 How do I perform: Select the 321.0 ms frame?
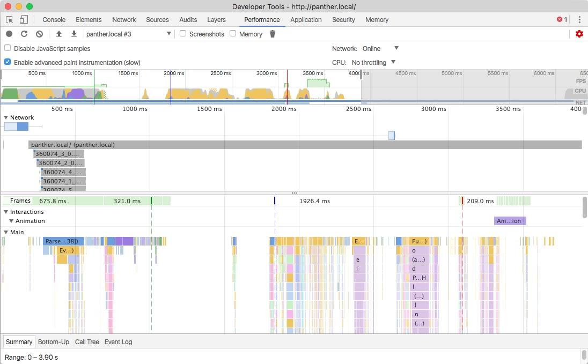pyautogui.click(x=127, y=201)
